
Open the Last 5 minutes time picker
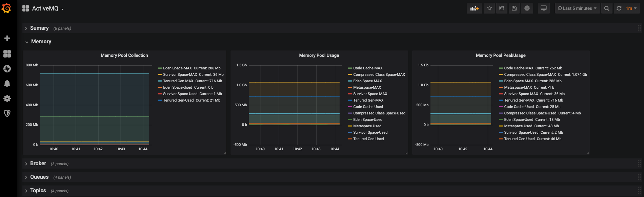point(577,8)
